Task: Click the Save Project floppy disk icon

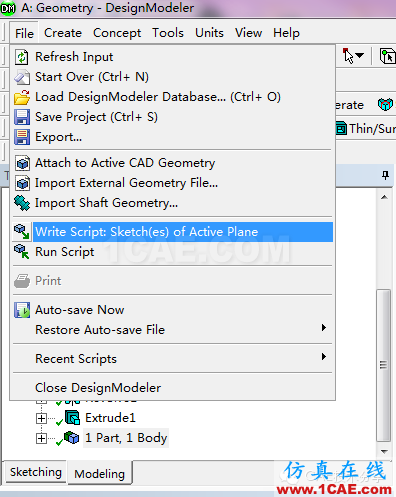Action: point(22,117)
